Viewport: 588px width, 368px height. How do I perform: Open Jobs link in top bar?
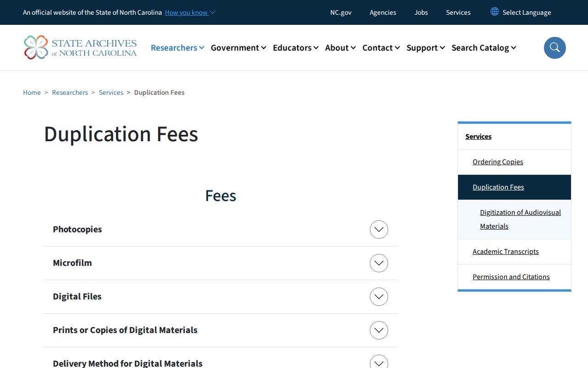point(421,12)
